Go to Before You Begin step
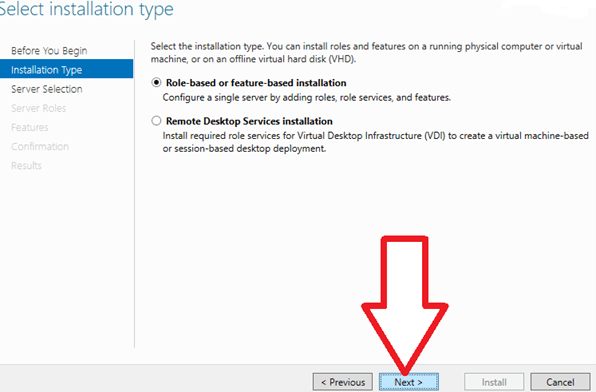Image resolution: width=596 pixels, height=392 pixels. [49, 51]
